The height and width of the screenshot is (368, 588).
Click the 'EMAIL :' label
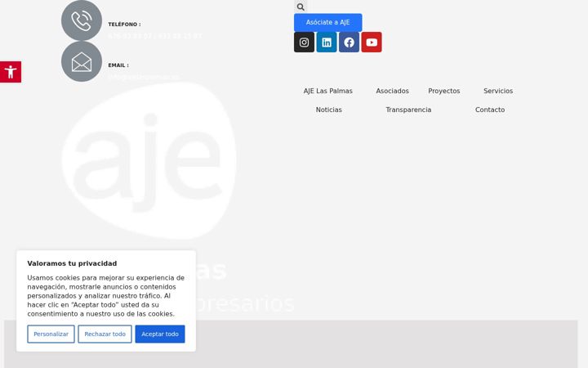click(x=118, y=65)
